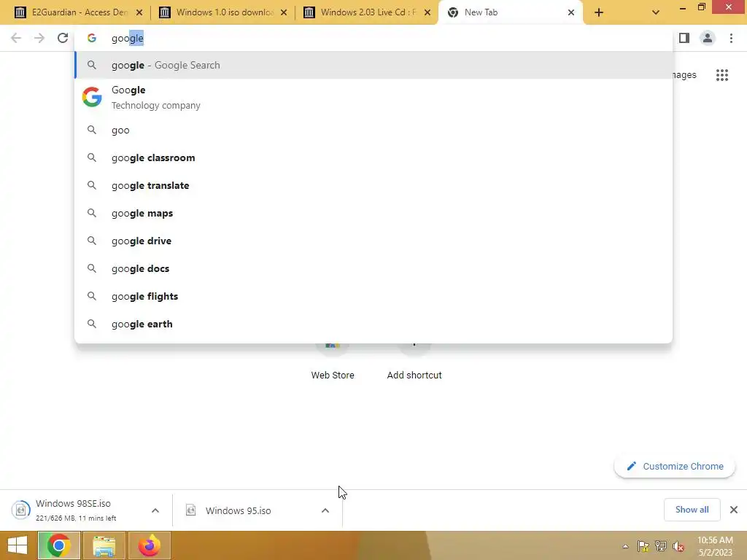Go forward with the forward arrow
The image size is (747, 560).
pyautogui.click(x=39, y=38)
